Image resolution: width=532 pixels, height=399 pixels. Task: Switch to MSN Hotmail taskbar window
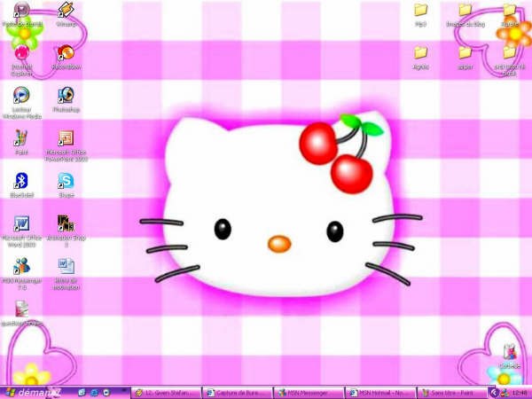(x=380, y=393)
